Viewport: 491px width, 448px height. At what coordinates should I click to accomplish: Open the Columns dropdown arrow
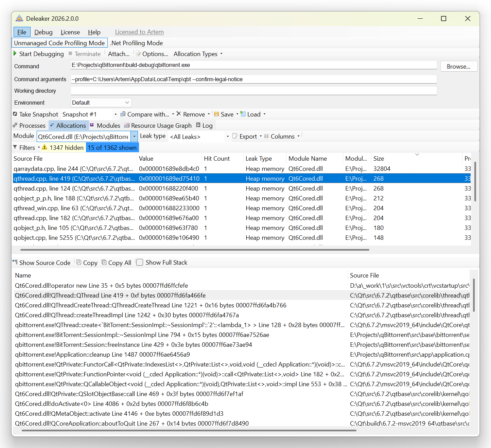[x=298, y=136]
